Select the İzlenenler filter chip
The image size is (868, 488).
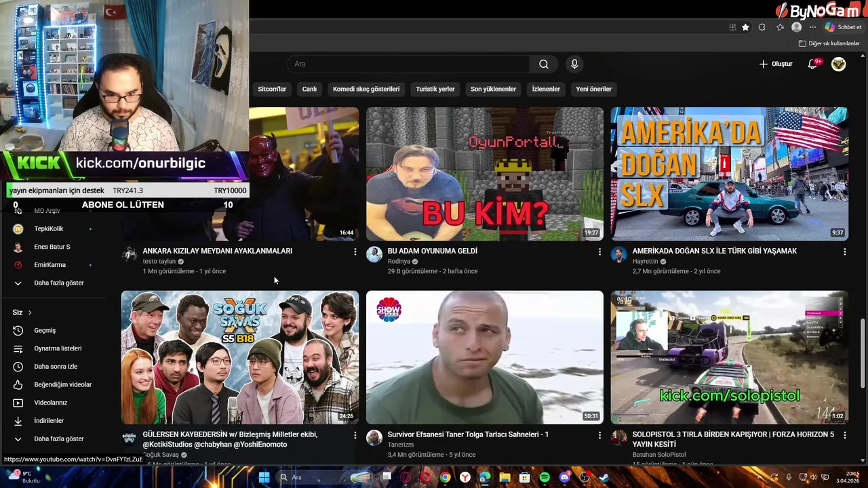click(546, 89)
